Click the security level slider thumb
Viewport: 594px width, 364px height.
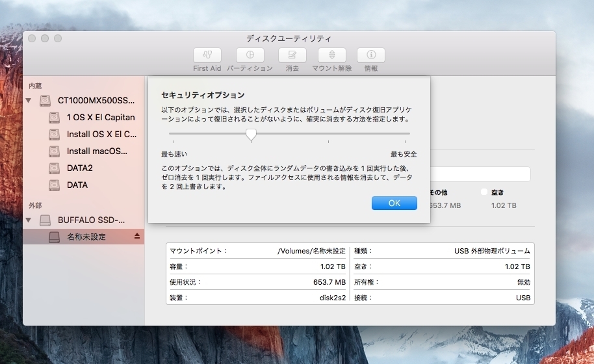coord(251,135)
